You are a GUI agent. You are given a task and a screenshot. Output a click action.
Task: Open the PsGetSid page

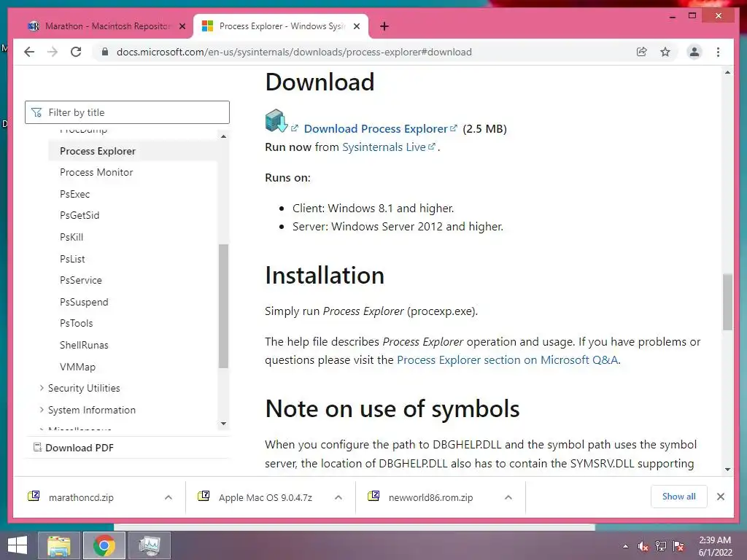(x=80, y=215)
